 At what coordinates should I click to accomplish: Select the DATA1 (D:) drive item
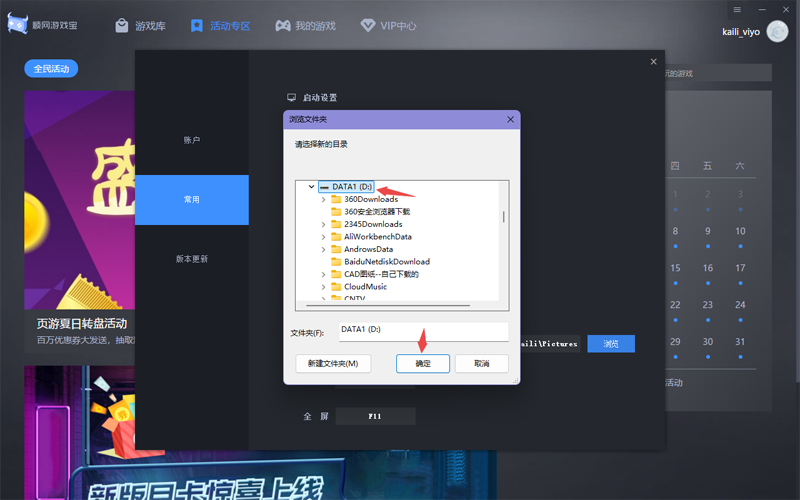coord(346,187)
